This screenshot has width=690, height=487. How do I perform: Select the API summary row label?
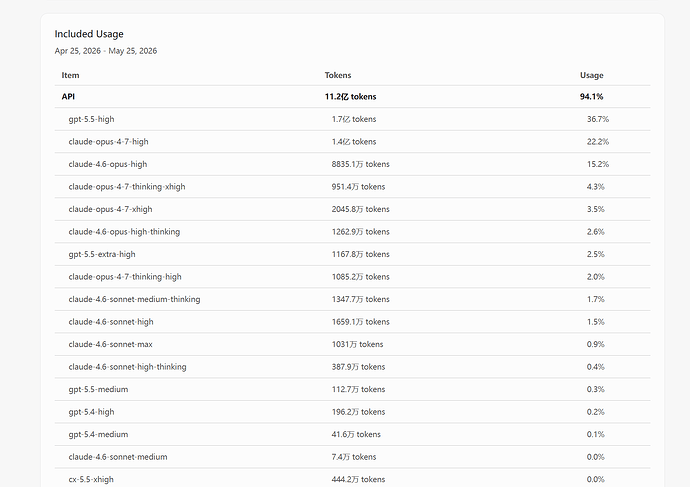pyautogui.click(x=68, y=96)
